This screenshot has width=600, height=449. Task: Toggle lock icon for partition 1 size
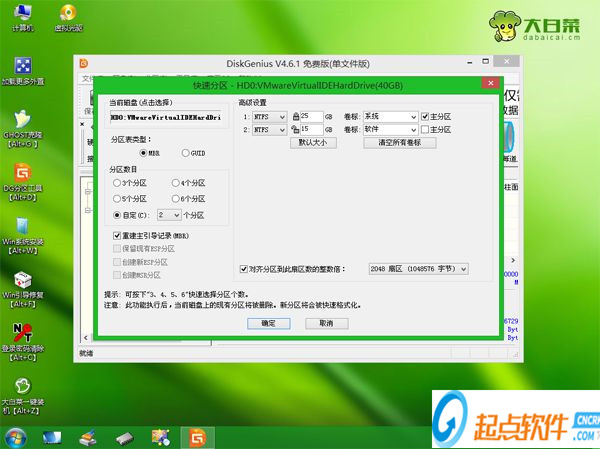(x=296, y=116)
